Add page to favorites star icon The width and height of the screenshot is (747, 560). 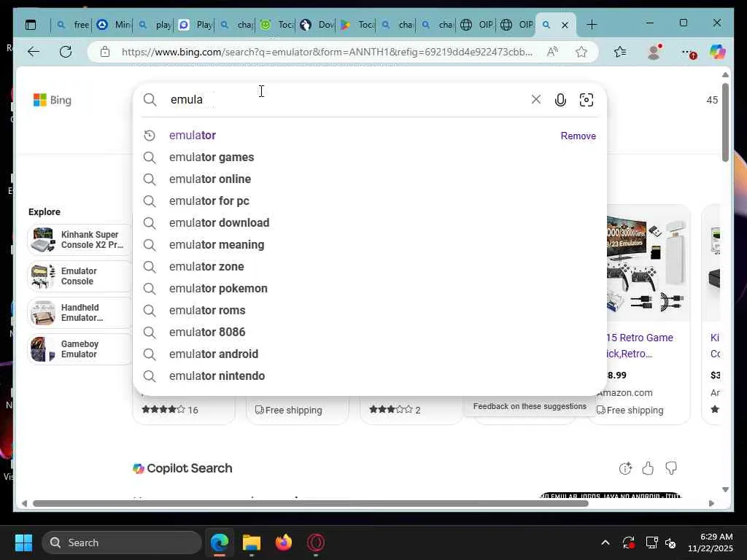point(581,52)
